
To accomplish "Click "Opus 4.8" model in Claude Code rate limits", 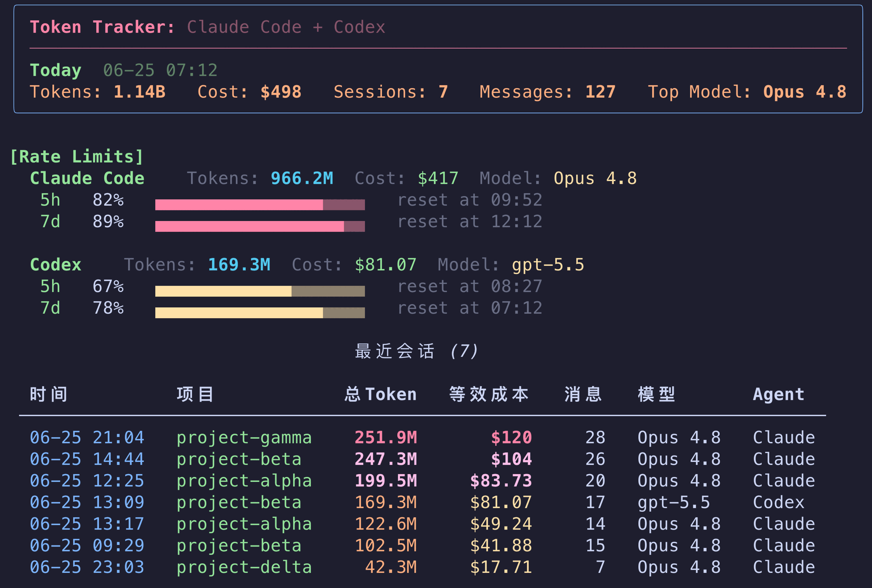I will click(595, 178).
